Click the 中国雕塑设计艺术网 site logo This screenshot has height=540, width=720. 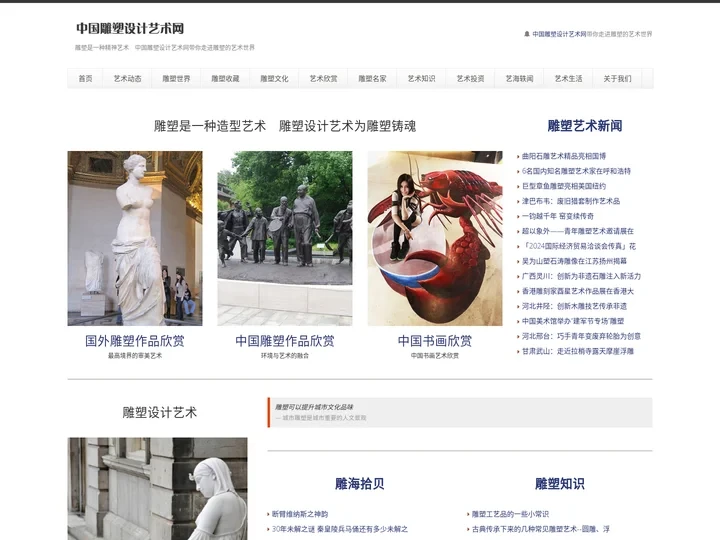pos(130,28)
